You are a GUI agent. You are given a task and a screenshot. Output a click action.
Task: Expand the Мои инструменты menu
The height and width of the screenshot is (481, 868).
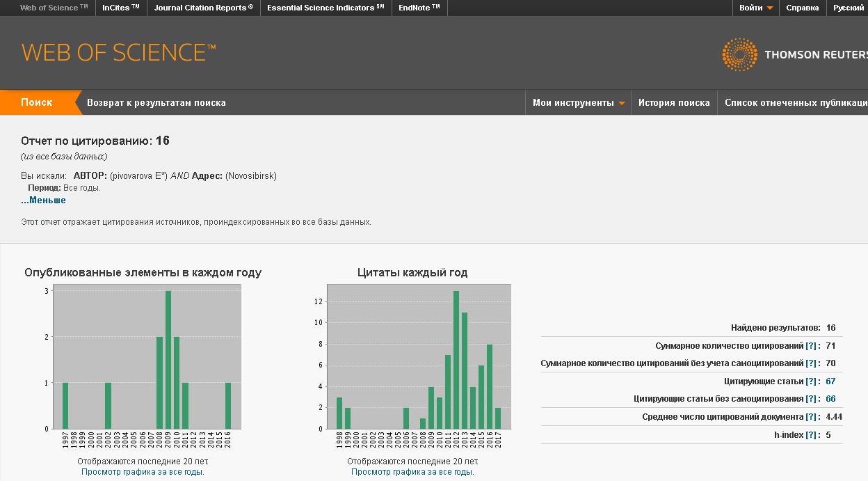579,102
